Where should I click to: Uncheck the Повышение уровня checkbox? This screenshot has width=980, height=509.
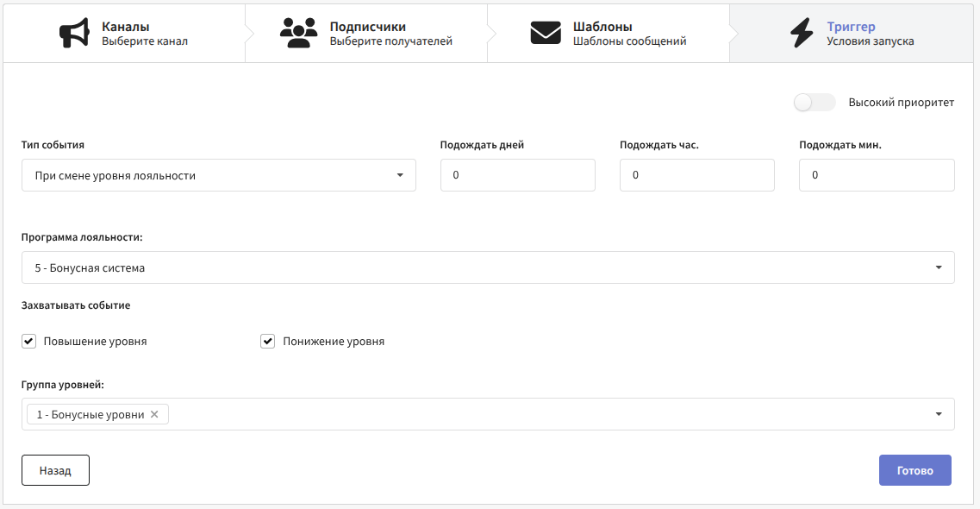tap(28, 341)
